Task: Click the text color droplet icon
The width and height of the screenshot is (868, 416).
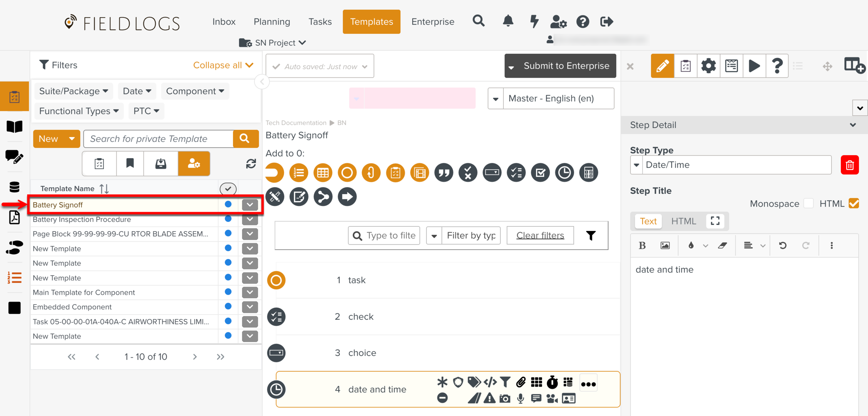Action: 691,246
